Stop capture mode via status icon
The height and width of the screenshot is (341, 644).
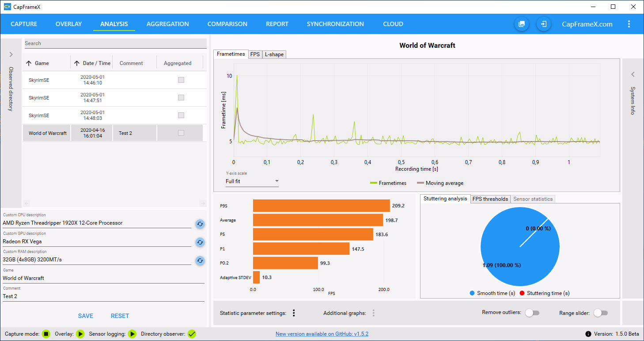46,334
